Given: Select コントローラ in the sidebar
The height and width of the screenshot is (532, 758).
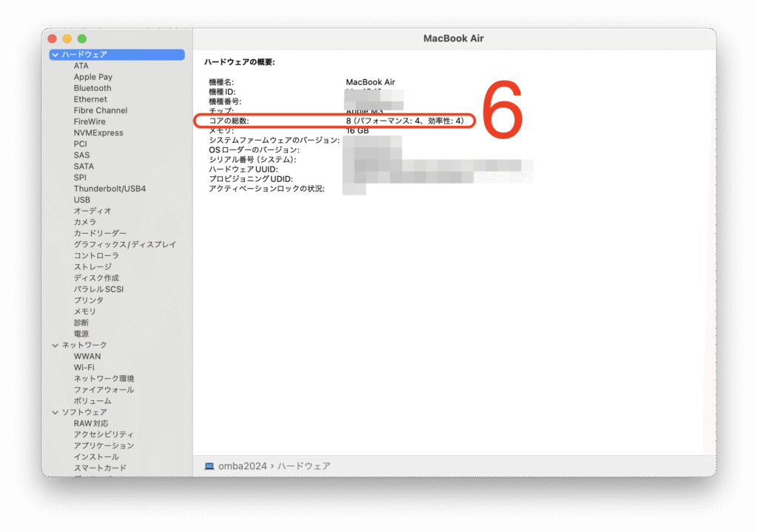Looking at the screenshot, I should tap(96, 255).
